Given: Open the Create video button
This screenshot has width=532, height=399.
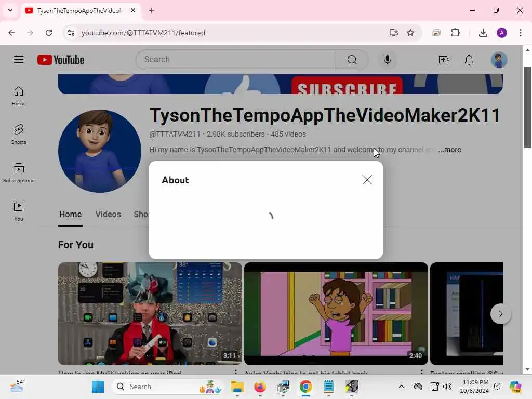Looking at the screenshot, I should point(444,60).
